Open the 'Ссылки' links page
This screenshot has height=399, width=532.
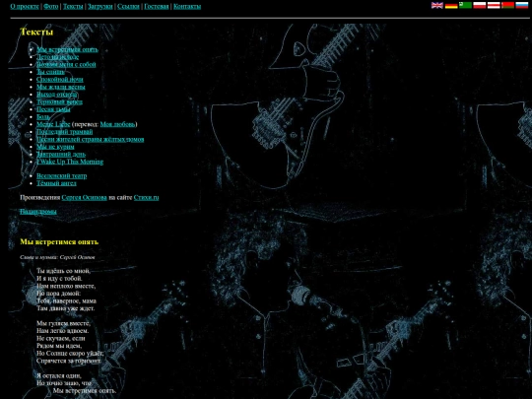tap(128, 6)
